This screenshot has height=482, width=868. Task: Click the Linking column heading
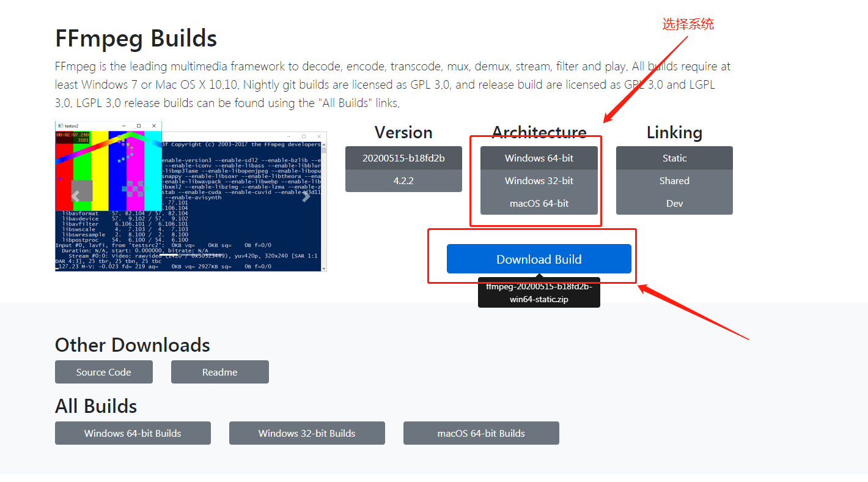click(x=674, y=132)
